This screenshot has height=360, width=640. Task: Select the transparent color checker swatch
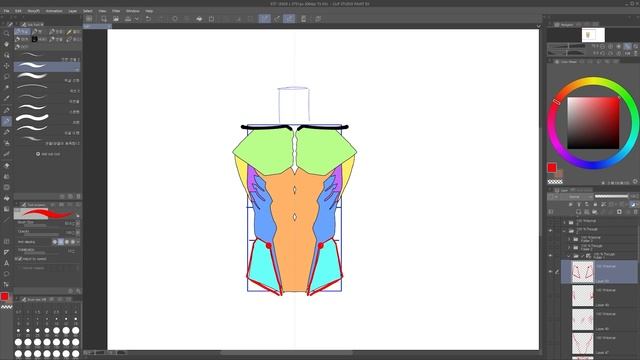(555, 182)
